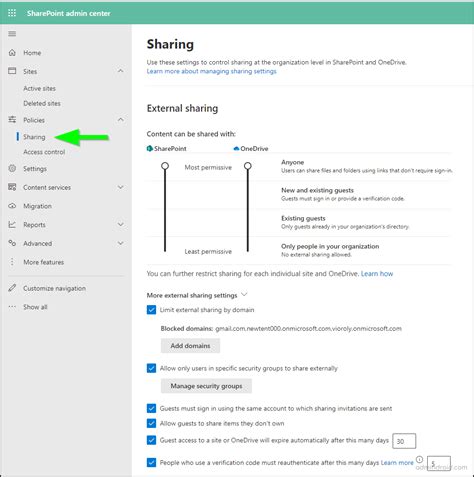
Task: Collapse the Sites section chevron
Action: (121, 71)
